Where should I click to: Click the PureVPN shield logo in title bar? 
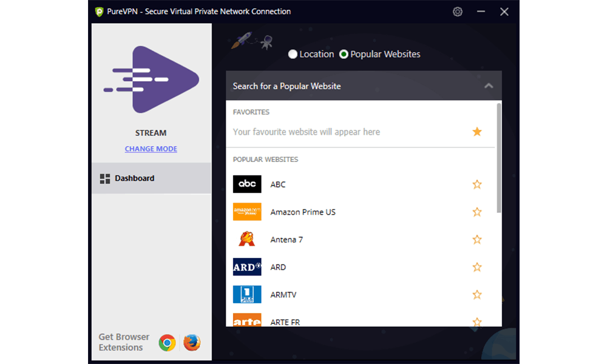pyautogui.click(x=99, y=12)
